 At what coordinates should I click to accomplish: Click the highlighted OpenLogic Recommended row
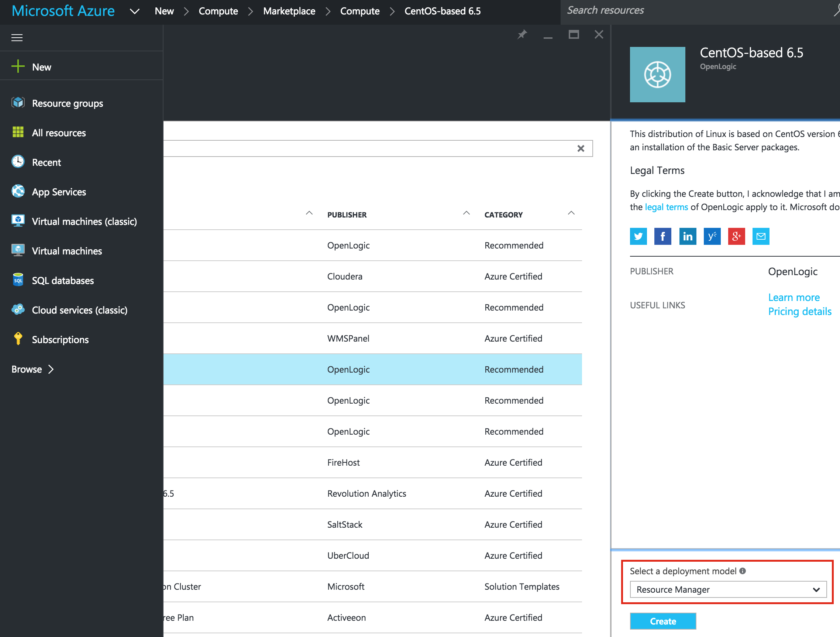372,369
